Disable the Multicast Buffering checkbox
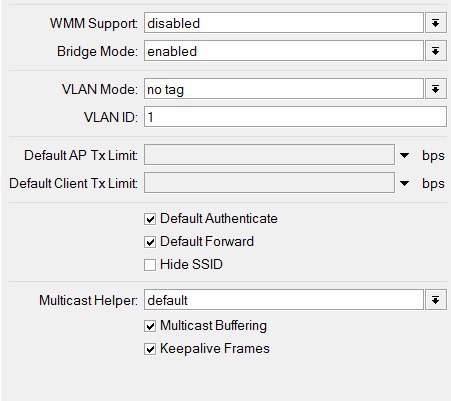 coord(150,326)
